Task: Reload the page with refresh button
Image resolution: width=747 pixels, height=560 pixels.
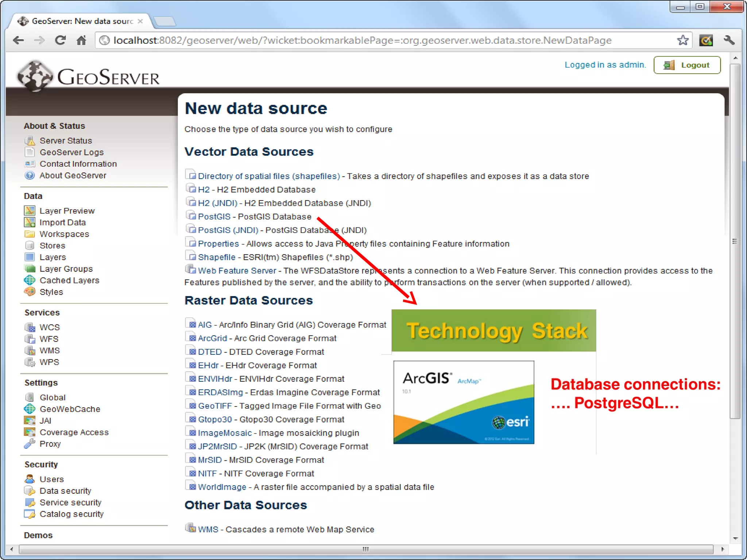Action: pyautogui.click(x=61, y=40)
